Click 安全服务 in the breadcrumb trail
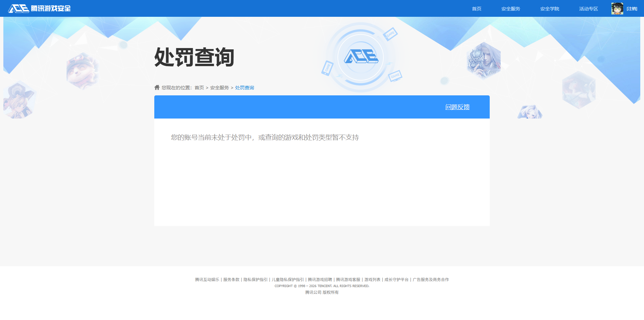 click(x=219, y=88)
